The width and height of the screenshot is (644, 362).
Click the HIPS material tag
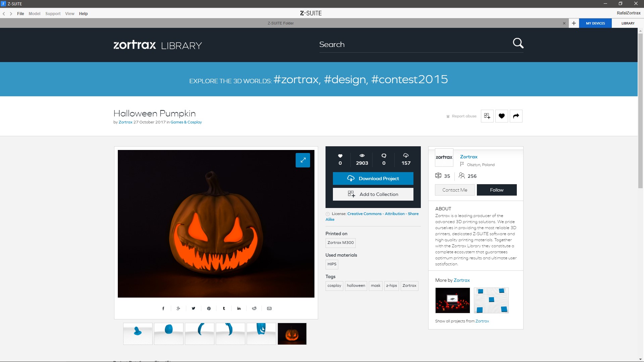pos(332,264)
